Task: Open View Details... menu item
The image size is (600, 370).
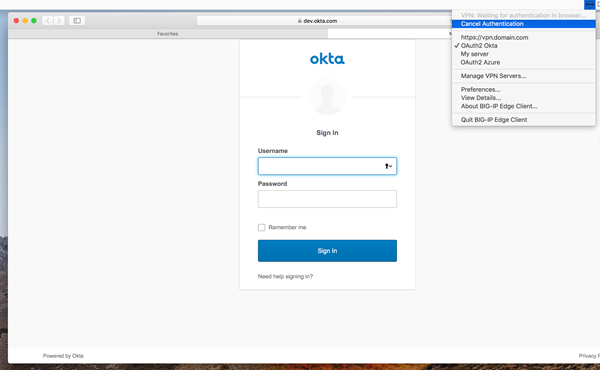Action: click(x=523, y=98)
